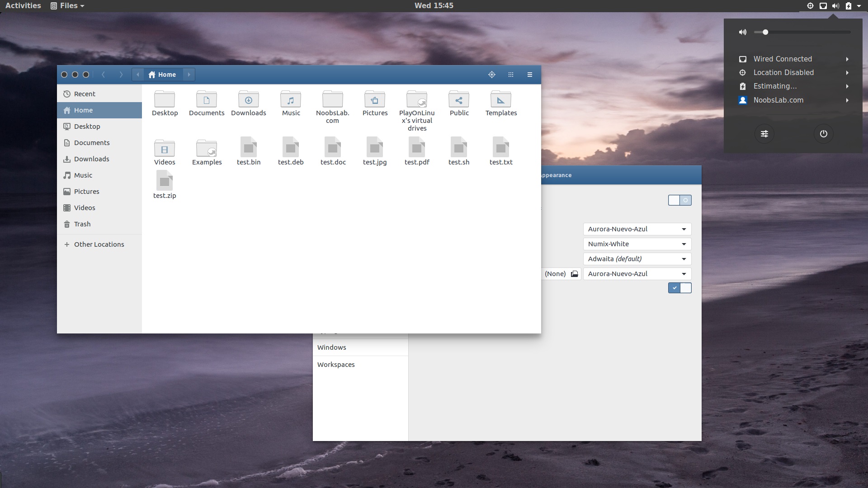Open the Files menu in the top bar
The width and height of the screenshot is (868, 488).
(x=67, y=6)
